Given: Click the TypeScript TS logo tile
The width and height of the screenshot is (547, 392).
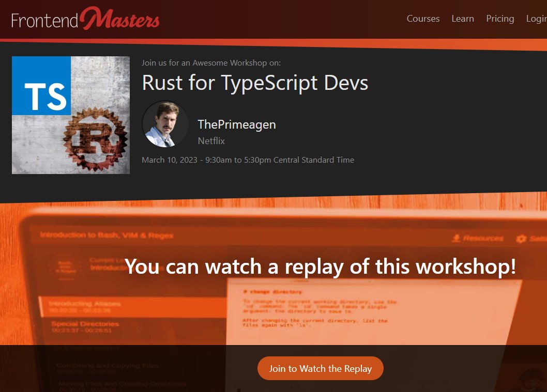Looking at the screenshot, I should point(41,86).
